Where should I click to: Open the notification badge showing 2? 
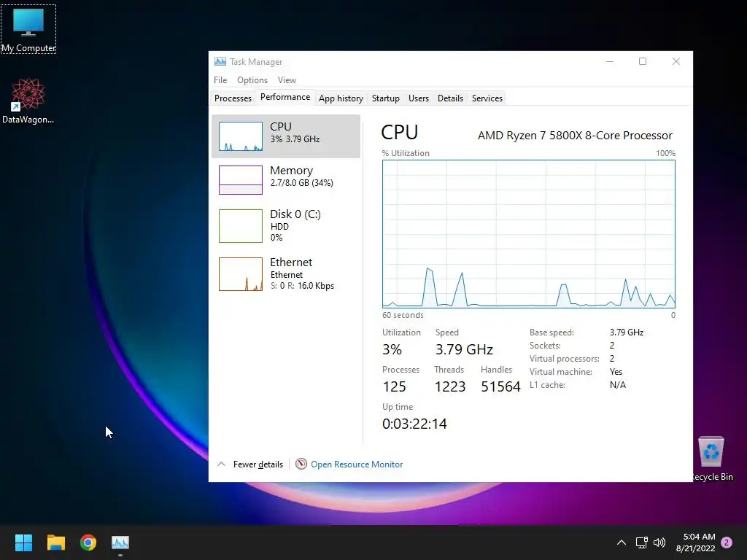727,542
